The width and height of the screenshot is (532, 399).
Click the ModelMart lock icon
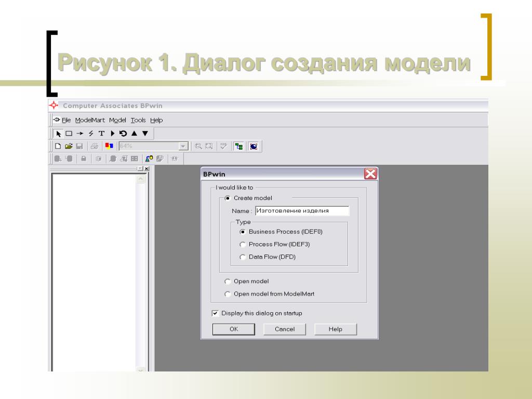84,159
